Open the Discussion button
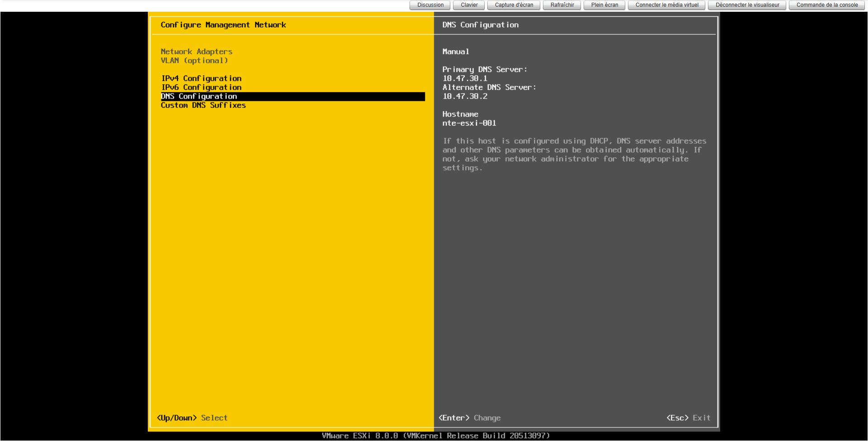Screen dimensions: 868x441 coord(430,5)
